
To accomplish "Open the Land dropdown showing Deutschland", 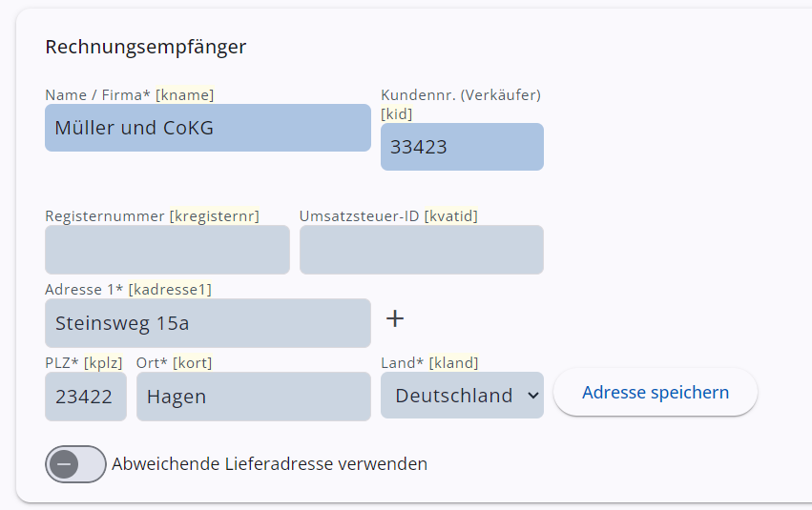I will tap(462, 396).
